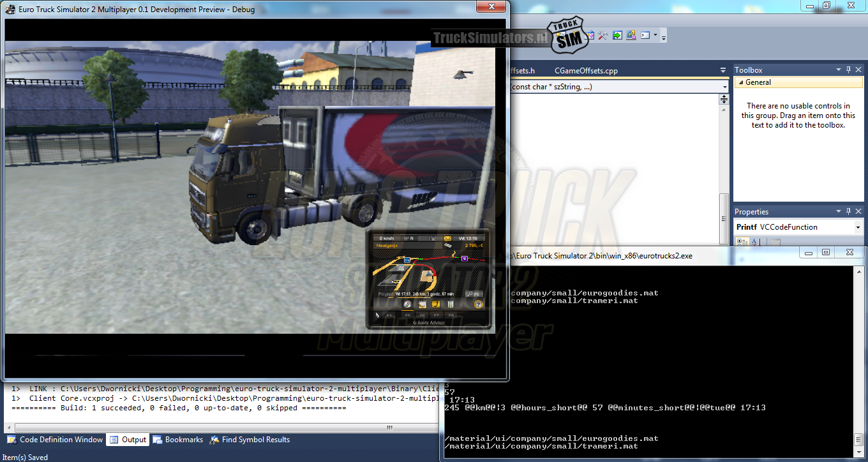Click the blue rest stop bed icon on map
This screenshot has height=462, width=868.
pyautogui.click(x=407, y=260)
